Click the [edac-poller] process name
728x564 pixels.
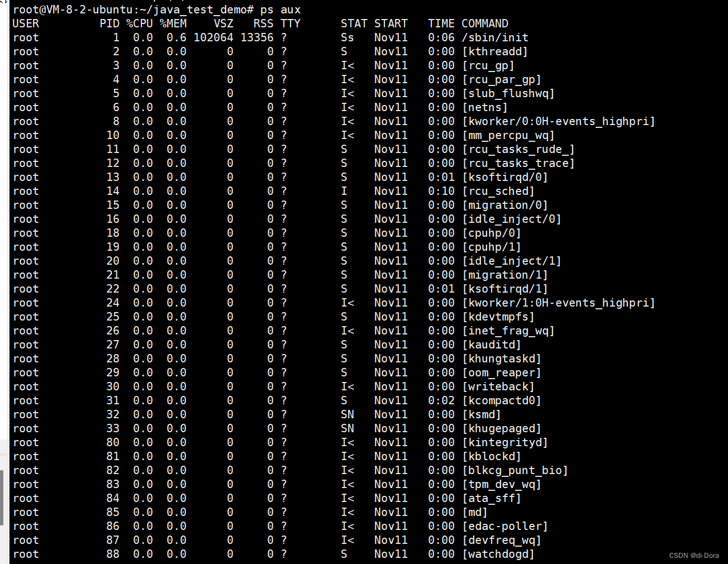click(x=505, y=526)
